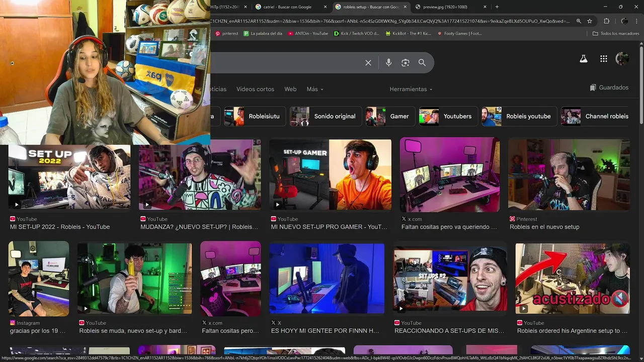Image resolution: width=644 pixels, height=362 pixels.
Task: Switch to preview.jpg (1920×1080) tab
Action: tap(449, 7)
